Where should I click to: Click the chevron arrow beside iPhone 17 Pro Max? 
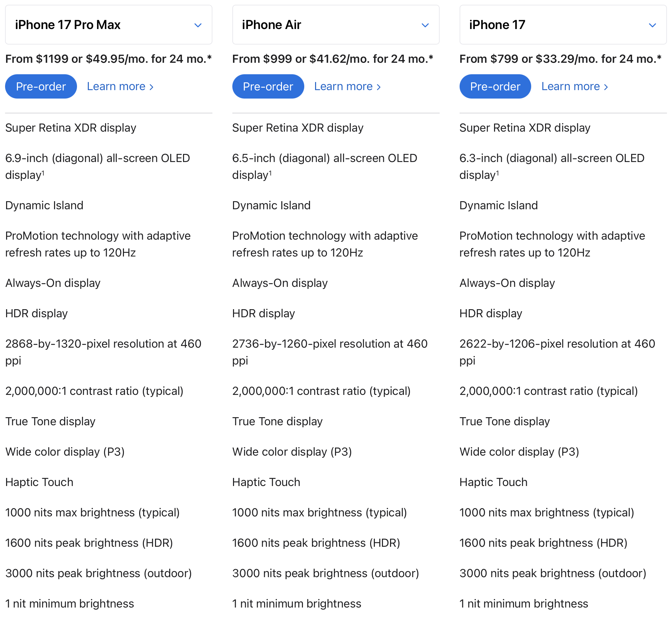pyautogui.click(x=198, y=25)
